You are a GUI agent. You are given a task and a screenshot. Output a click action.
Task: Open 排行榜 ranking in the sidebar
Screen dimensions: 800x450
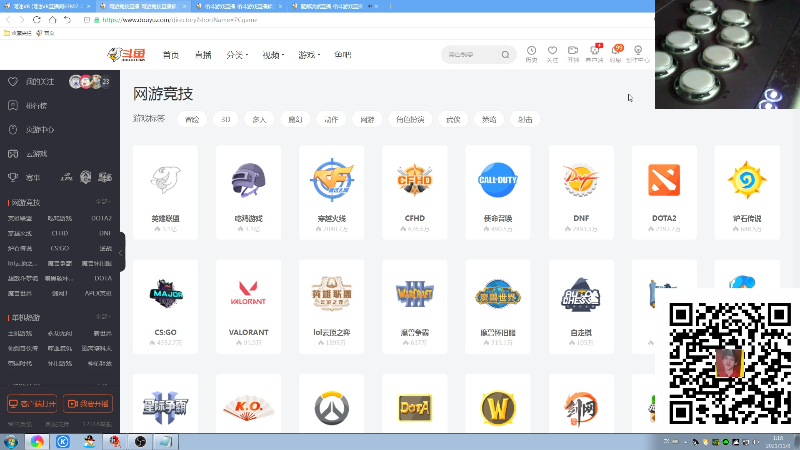point(36,106)
